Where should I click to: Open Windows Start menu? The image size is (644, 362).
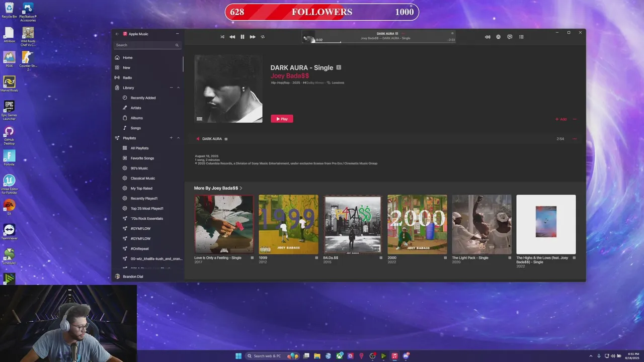238,356
